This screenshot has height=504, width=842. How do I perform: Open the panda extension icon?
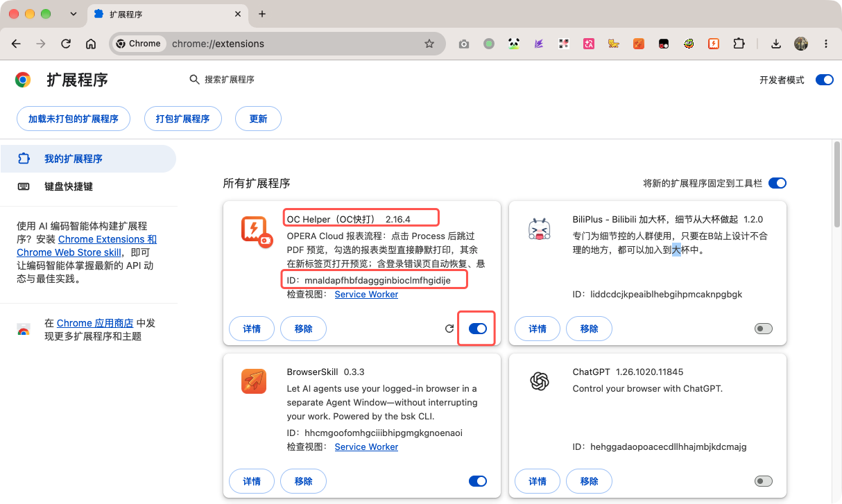(514, 44)
